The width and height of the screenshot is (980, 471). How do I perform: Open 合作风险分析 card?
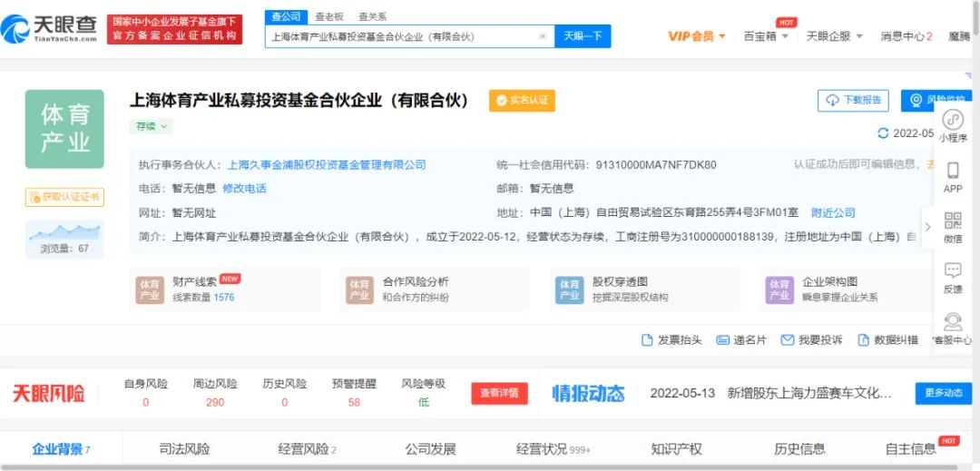pyautogui.click(x=435, y=289)
